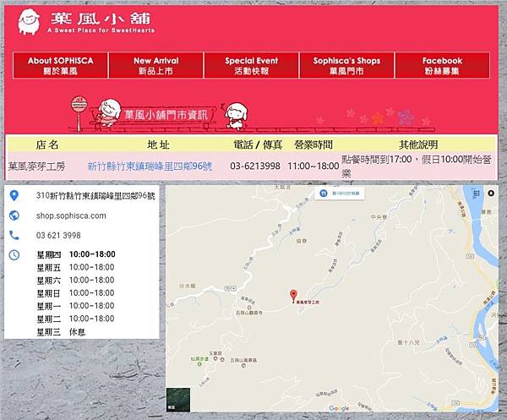507x420 pixels.
Task: Click the 五指山風景區 place marker
Action: (243, 365)
